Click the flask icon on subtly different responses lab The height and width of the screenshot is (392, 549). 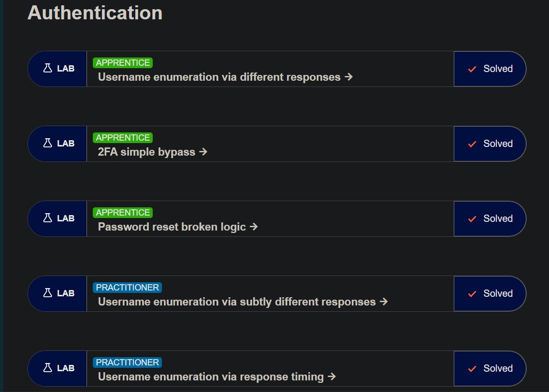coord(48,293)
